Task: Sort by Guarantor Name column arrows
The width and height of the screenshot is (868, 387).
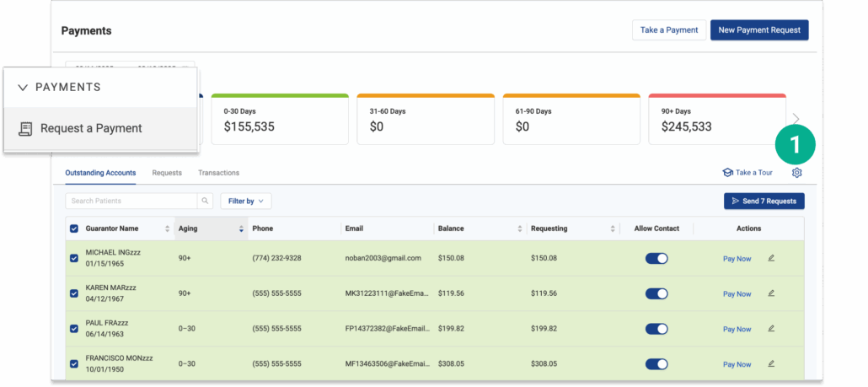Action: (x=166, y=228)
